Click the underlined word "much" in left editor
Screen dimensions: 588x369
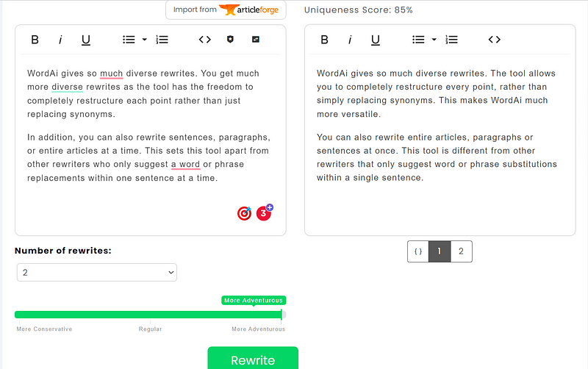(x=112, y=74)
